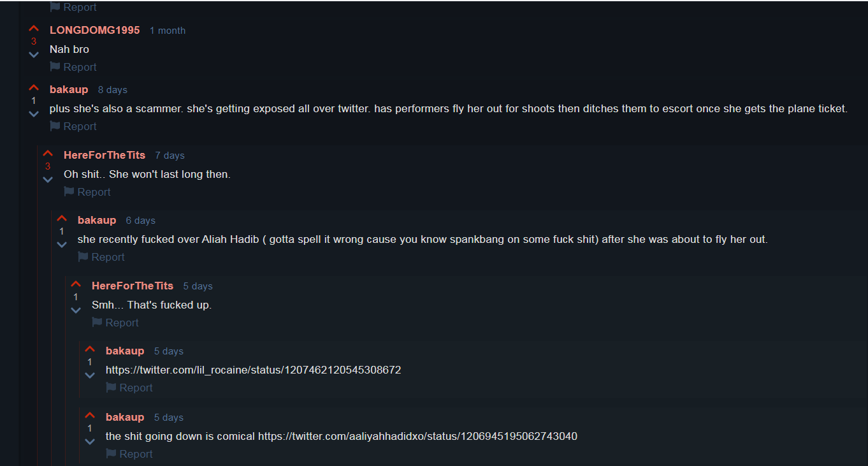Image resolution: width=868 pixels, height=466 pixels.
Task: Open HereForTheTits profile from 7 days ago
Action: (x=105, y=155)
